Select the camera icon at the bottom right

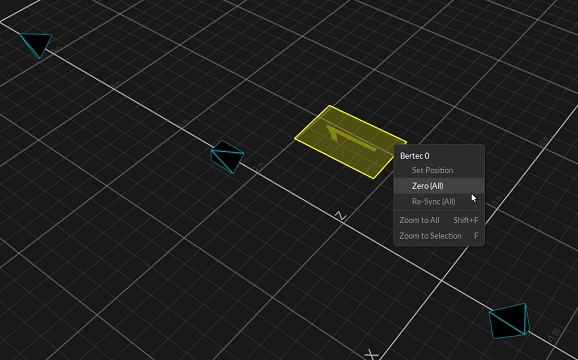point(509,321)
